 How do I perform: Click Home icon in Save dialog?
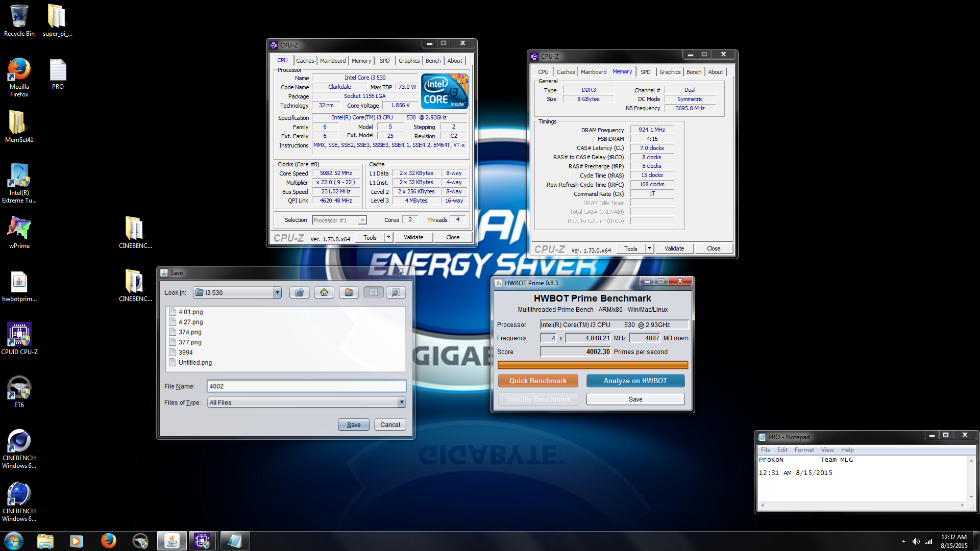click(x=324, y=292)
